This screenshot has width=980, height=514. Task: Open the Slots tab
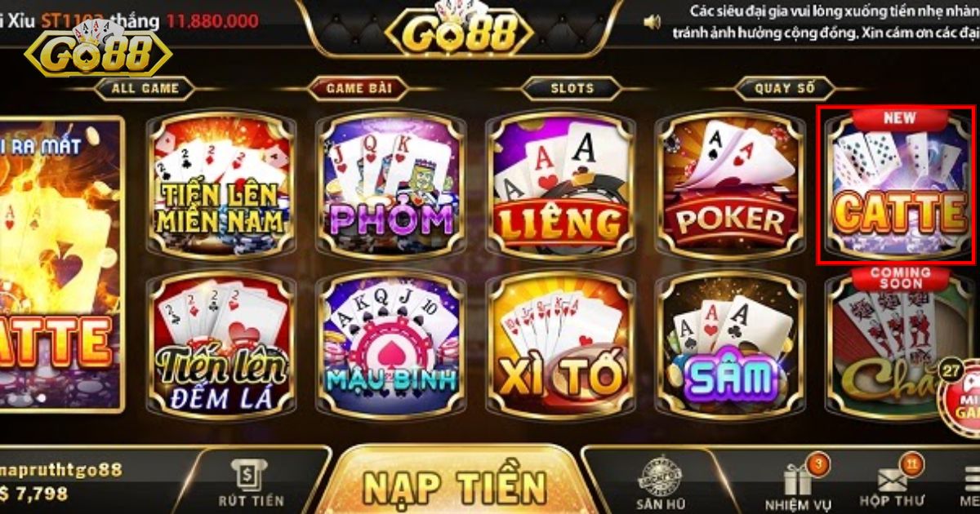(572, 88)
